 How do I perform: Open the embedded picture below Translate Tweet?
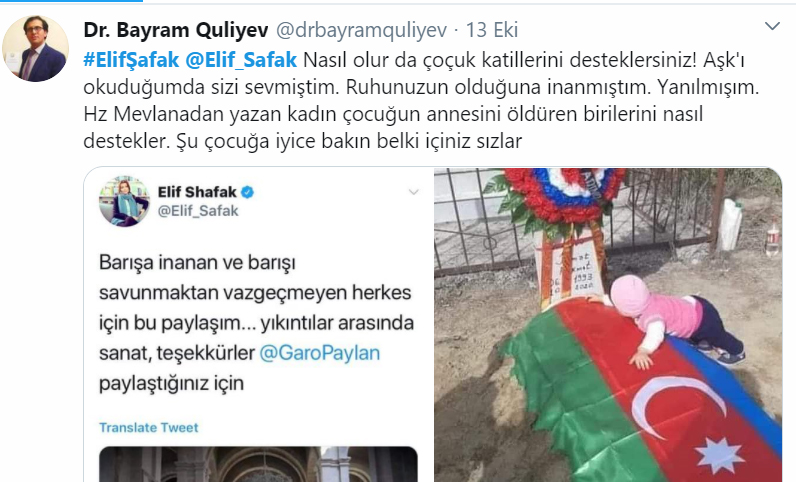point(258,464)
